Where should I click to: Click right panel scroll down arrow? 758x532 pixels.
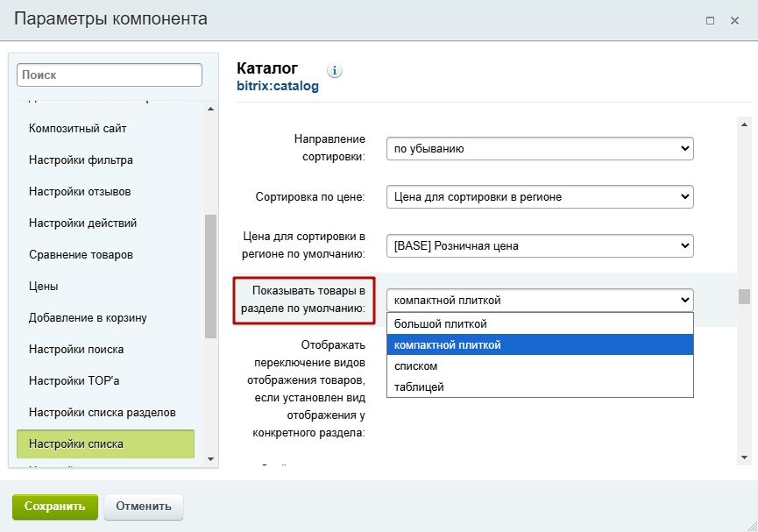tap(745, 457)
